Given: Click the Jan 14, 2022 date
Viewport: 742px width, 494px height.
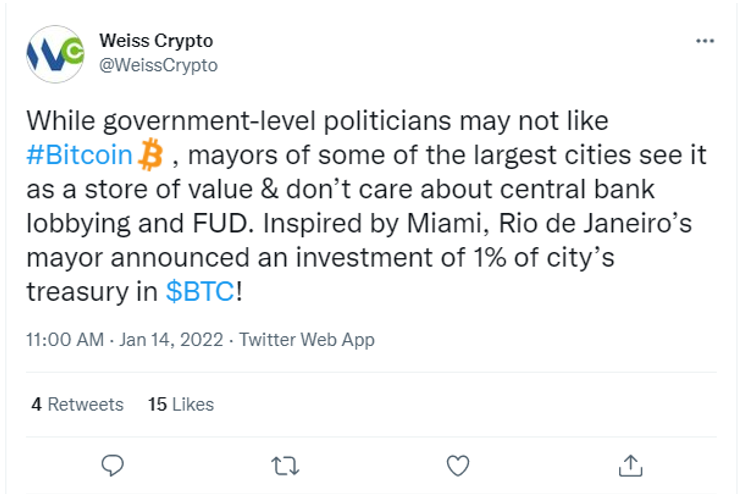Looking at the screenshot, I should click(x=171, y=340).
